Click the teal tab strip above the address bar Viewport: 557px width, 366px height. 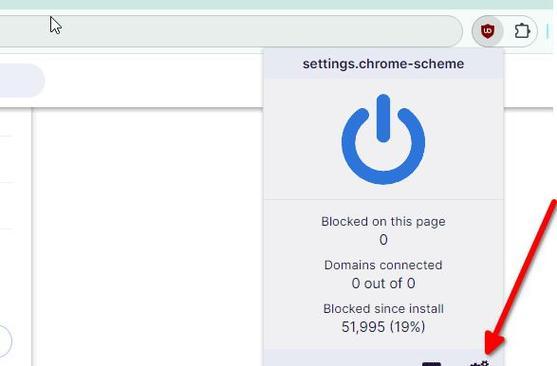(x=278, y=4)
